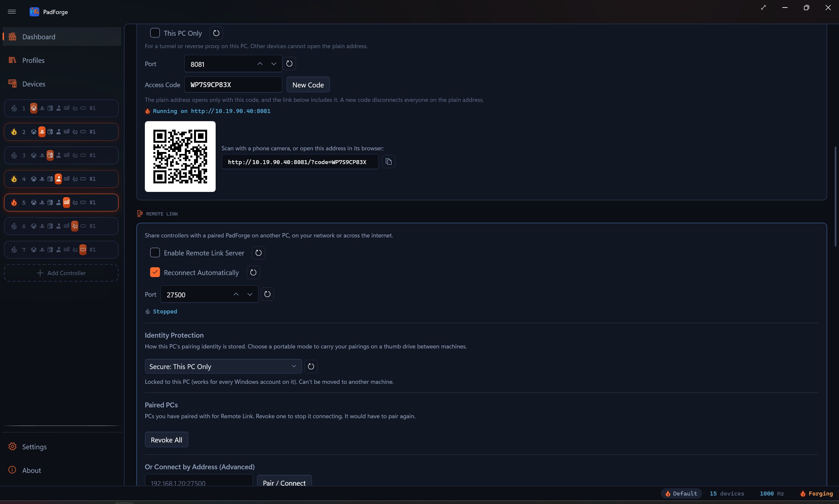Check the This PC Only checkbox
Image resolution: width=839 pixels, height=504 pixels.
pyautogui.click(x=155, y=33)
